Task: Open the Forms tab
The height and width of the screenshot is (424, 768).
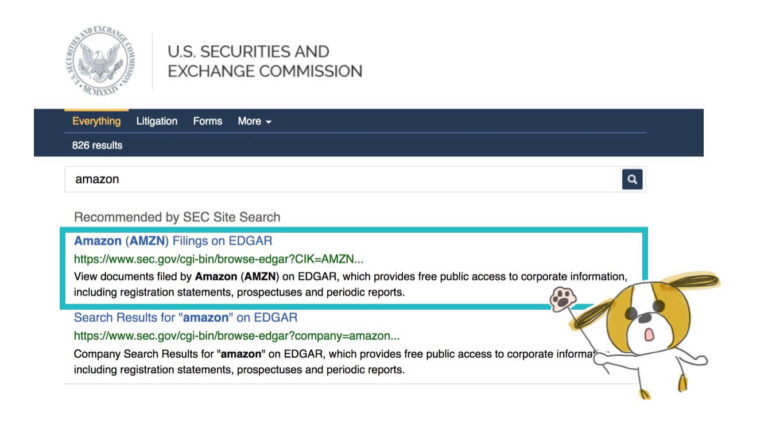Action: point(208,121)
